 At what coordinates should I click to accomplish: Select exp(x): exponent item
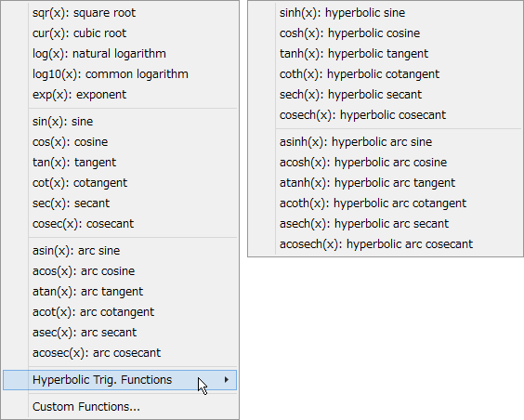click(120, 95)
